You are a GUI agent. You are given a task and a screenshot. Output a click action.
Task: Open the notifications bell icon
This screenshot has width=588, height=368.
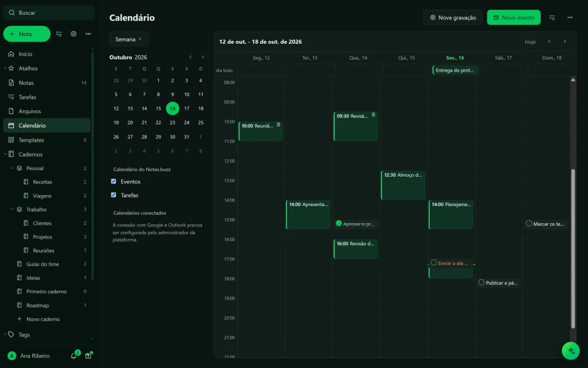pyautogui.click(x=73, y=356)
